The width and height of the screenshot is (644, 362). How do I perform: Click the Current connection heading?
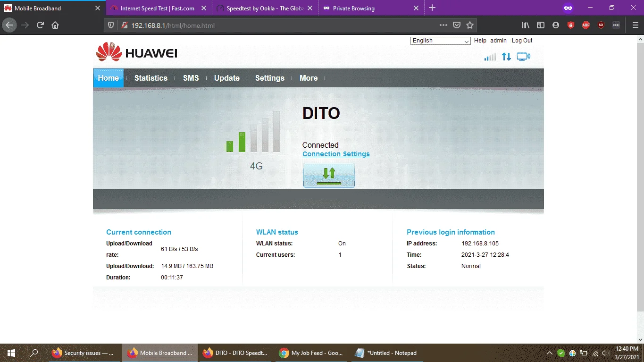(x=139, y=232)
